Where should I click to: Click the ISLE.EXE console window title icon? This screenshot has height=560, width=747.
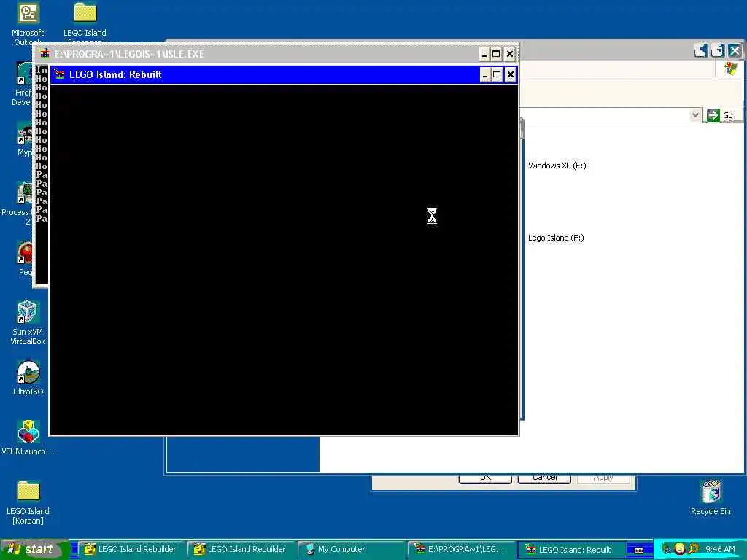pos(44,53)
